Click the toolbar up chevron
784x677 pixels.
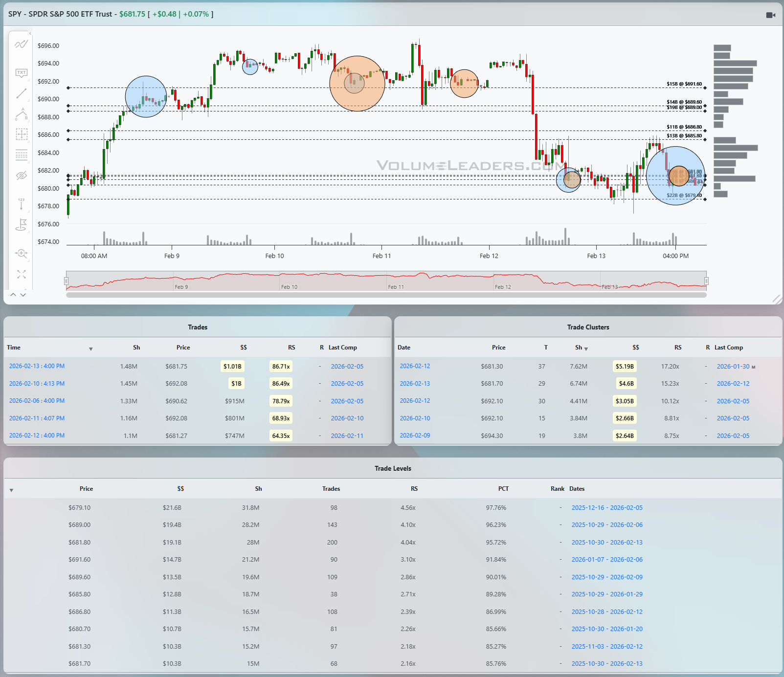click(x=13, y=295)
